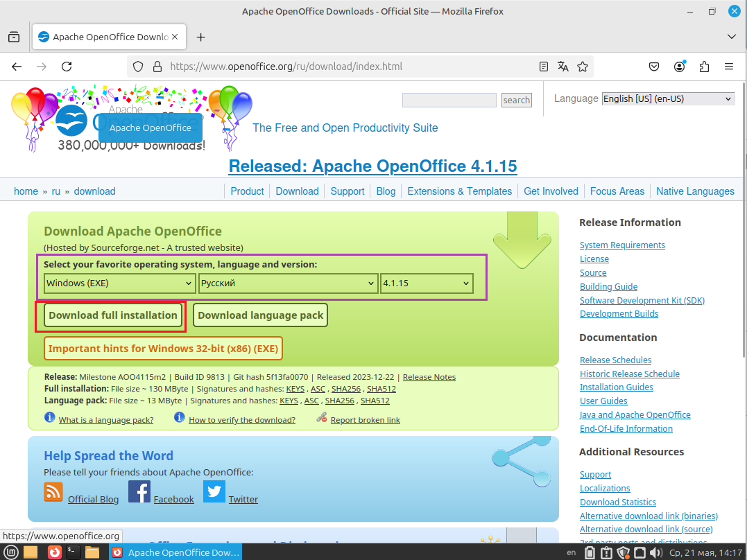The height and width of the screenshot is (560, 747).
Task: Toggle reader view in the address bar
Action: [544, 67]
